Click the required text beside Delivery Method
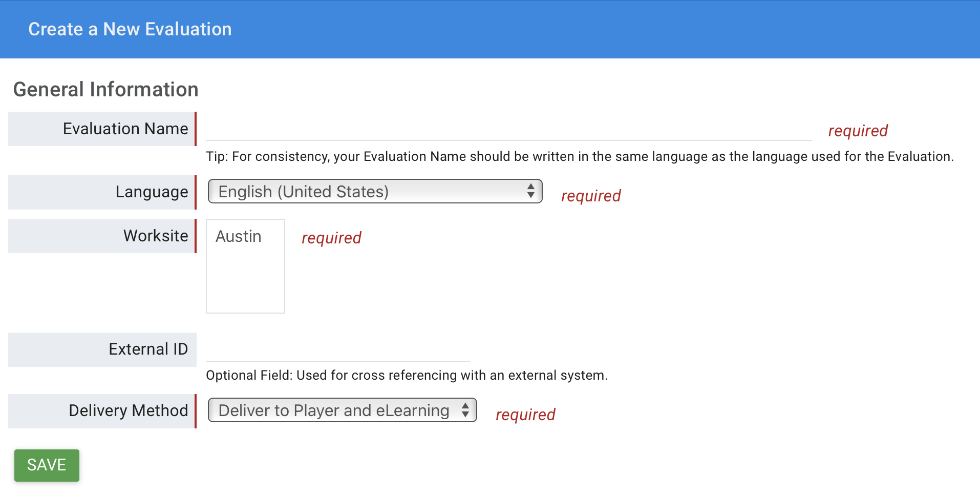Viewport: 980px width, 495px height. (x=525, y=415)
